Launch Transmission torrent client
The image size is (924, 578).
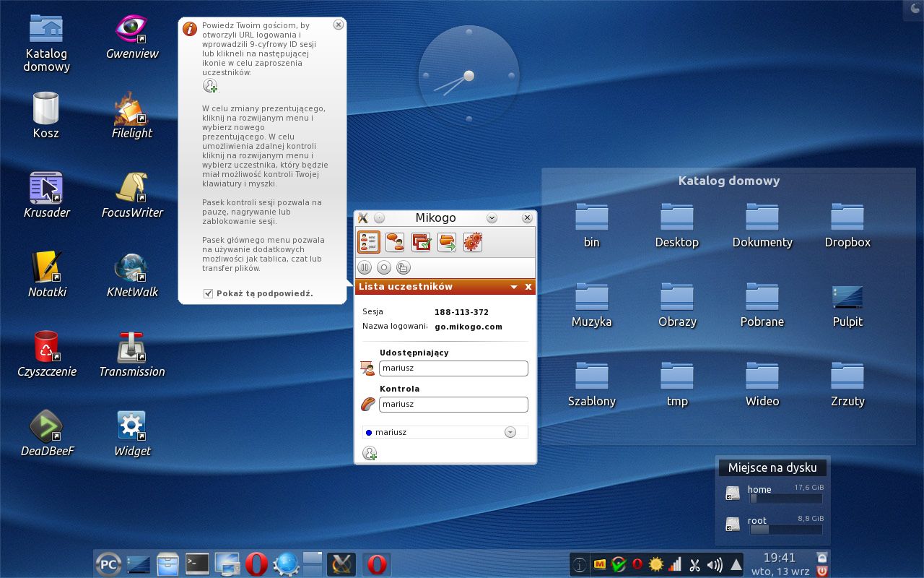(132, 354)
